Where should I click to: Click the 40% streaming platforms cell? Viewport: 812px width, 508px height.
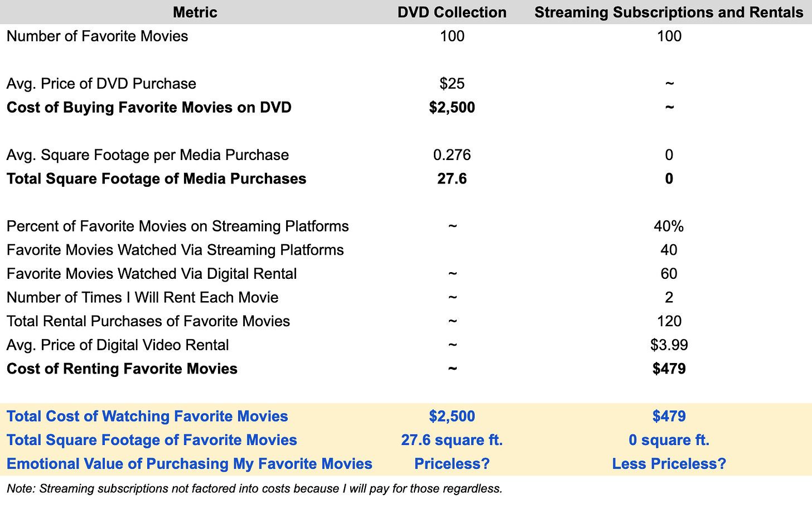669,226
